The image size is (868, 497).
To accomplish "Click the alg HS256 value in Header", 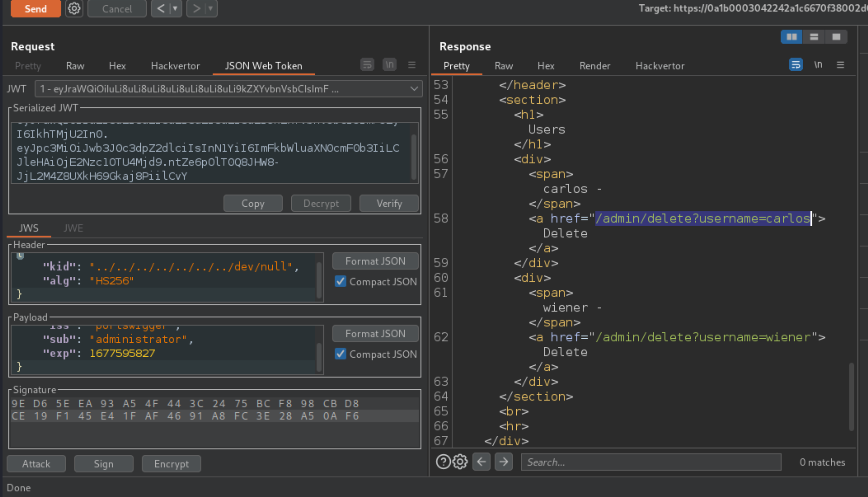I will 111,281.
